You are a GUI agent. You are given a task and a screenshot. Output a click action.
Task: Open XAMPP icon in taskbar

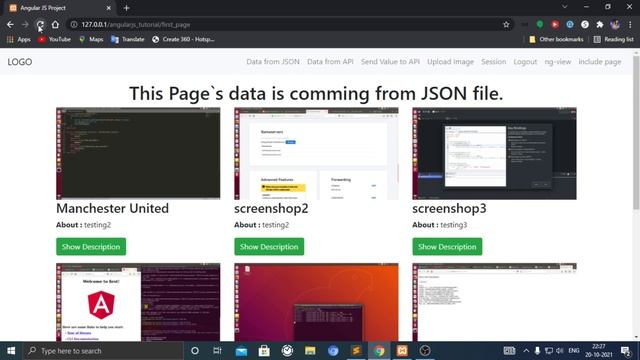(x=402, y=351)
